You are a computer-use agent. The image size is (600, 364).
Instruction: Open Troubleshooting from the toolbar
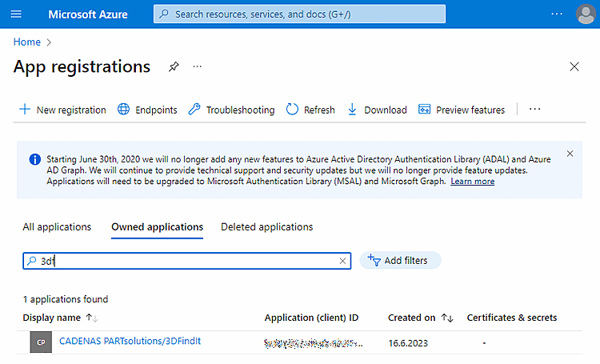coord(231,110)
